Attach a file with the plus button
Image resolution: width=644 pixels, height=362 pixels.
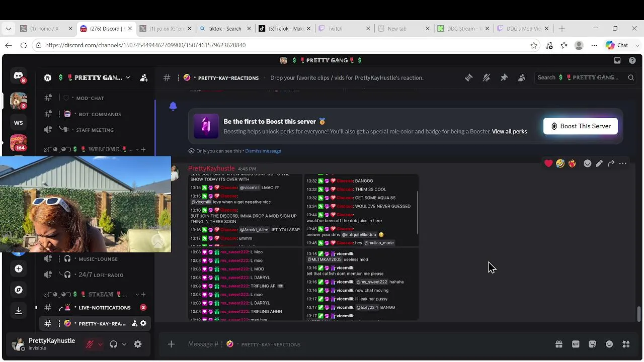(x=171, y=344)
